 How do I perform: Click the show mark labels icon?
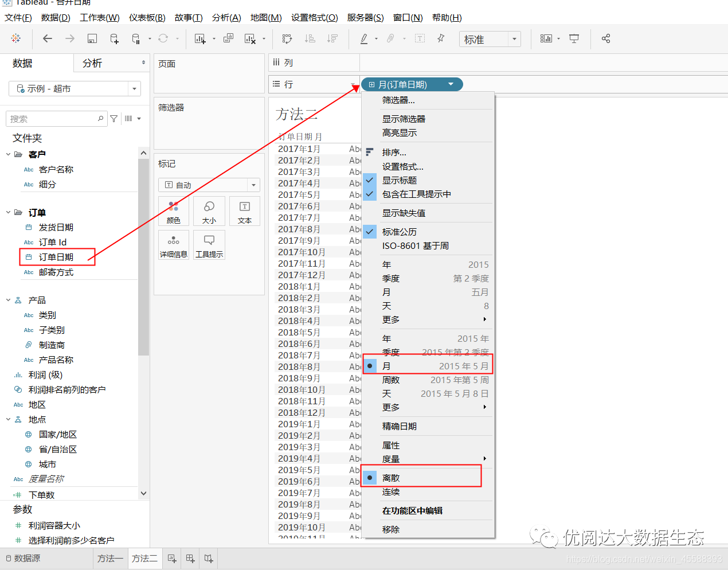click(x=420, y=38)
